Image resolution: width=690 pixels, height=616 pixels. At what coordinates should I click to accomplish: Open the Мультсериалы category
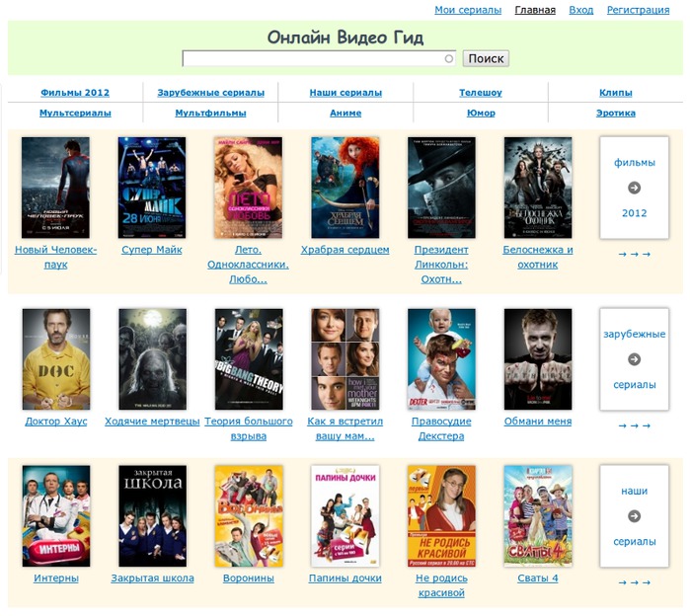click(75, 114)
